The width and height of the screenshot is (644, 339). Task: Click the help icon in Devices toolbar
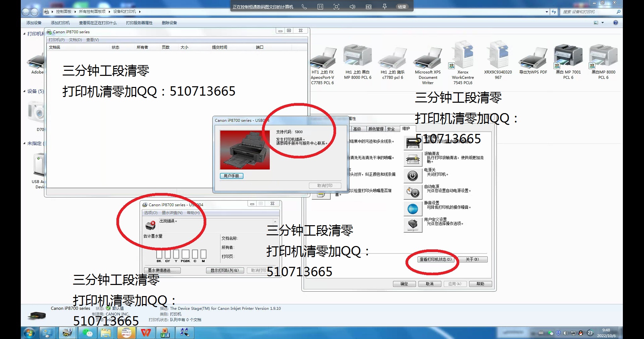(x=615, y=23)
